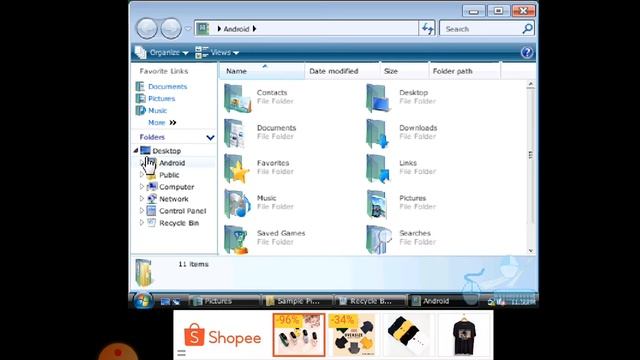Viewport: 640px width, 360px height.
Task: Click the file list vertical scrollbar
Action: pyautogui.click(x=531, y=155)
